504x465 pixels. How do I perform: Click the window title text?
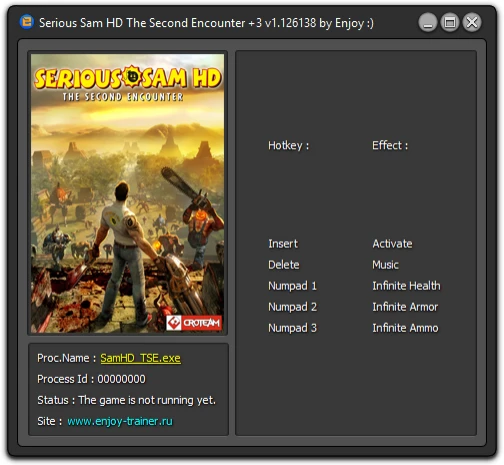click(206, 23)
